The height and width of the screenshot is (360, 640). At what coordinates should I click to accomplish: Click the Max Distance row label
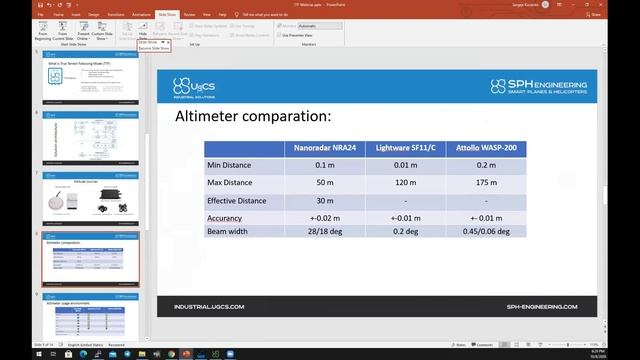point(229,182)
